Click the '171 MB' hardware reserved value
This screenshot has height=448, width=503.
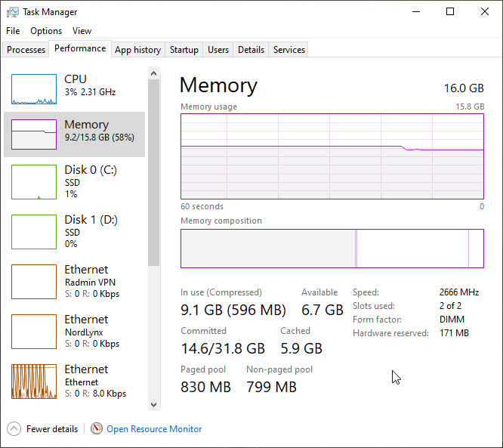454,333
